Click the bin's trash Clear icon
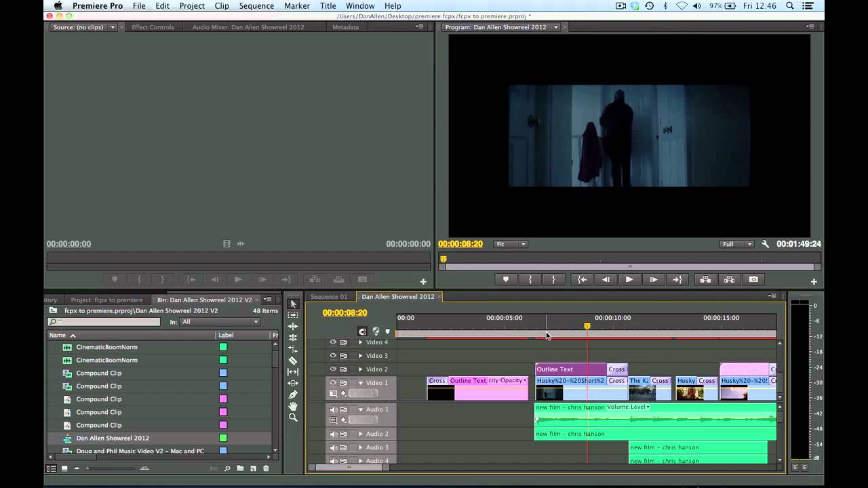Screen dimensions: 868x488 (266, 468)
